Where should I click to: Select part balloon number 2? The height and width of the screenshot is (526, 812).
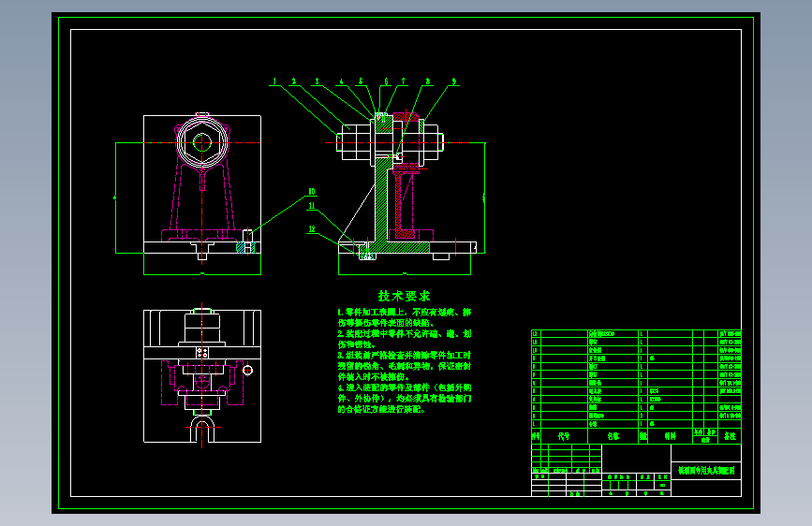click(294, 81)
